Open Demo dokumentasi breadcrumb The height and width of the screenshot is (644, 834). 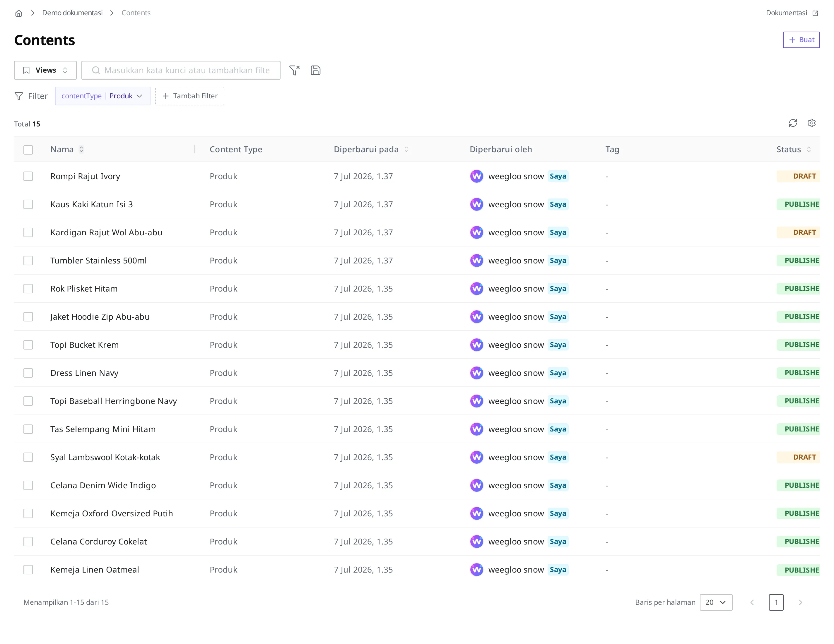click(72, 13)
